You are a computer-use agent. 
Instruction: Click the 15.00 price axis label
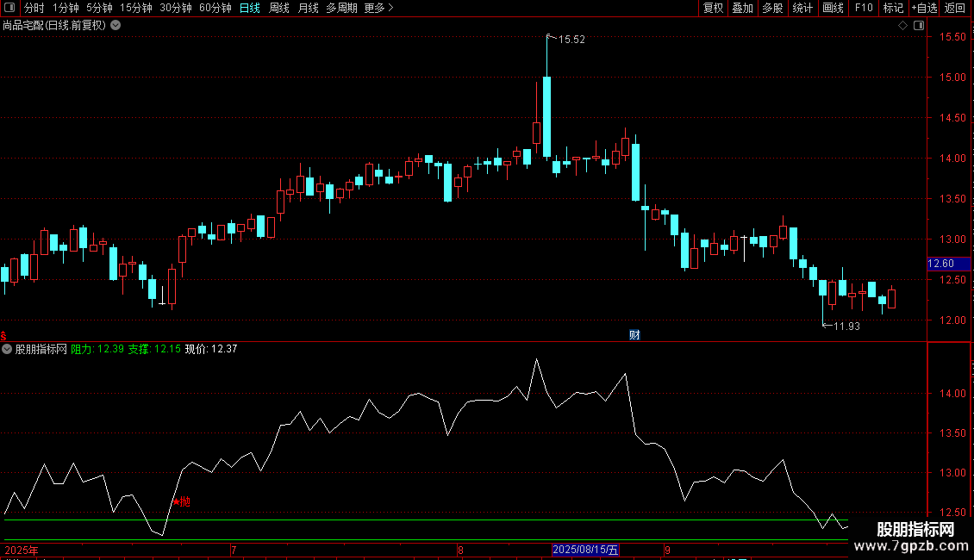[952, 78]
